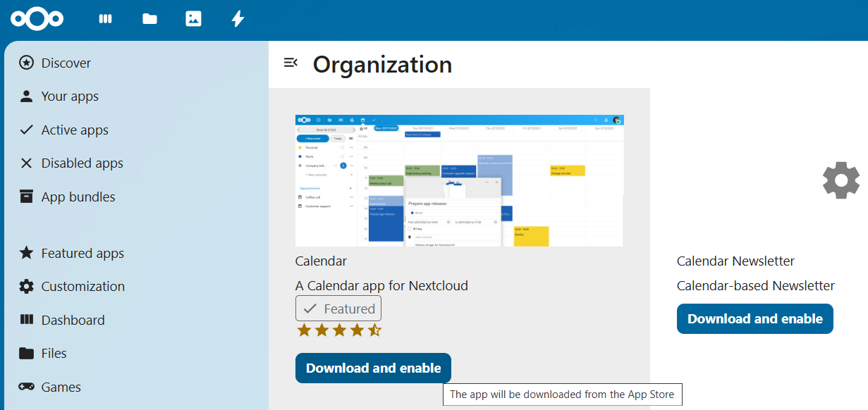The height and width of the screenshot is (410, 868).
Task: Open the Files folder icon in top bar
Action: 149,19
